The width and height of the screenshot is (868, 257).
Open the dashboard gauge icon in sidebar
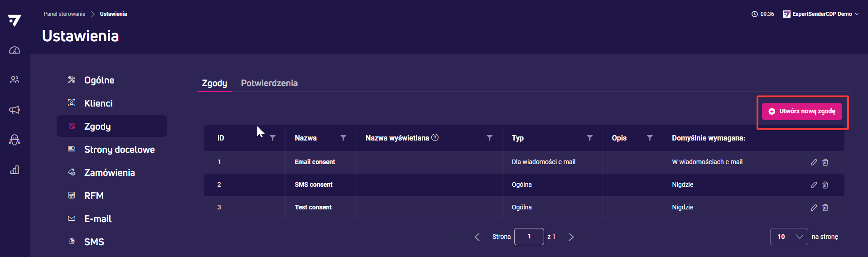[14, 50]
